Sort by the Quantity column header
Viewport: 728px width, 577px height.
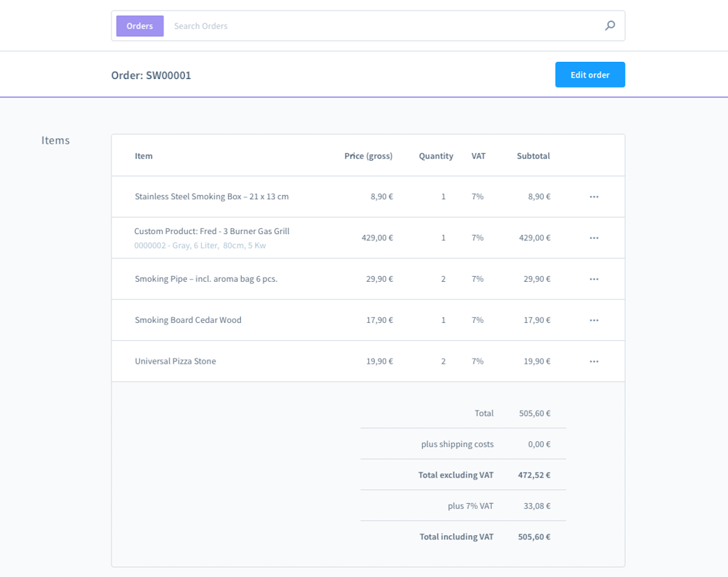(436, 156)
